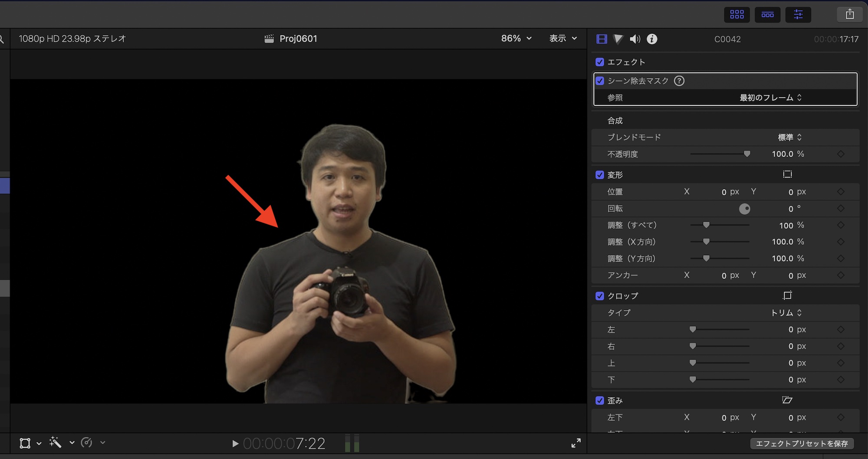Open the info inspector tab
The height and width of the screenshot is (459, 868).
(x=652, y=39)
